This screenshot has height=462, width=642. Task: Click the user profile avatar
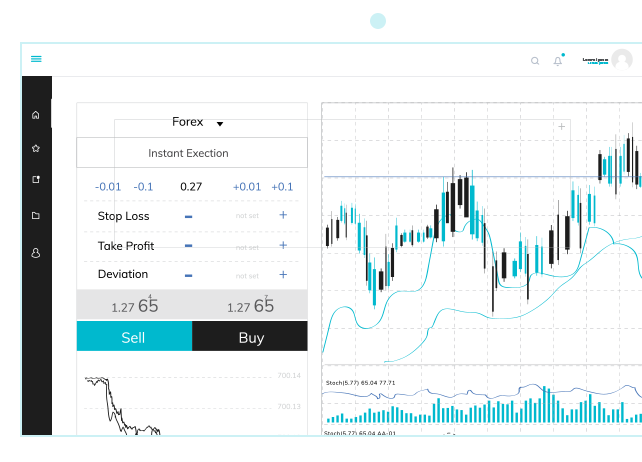pyautogui.click(x=622, y=59)
